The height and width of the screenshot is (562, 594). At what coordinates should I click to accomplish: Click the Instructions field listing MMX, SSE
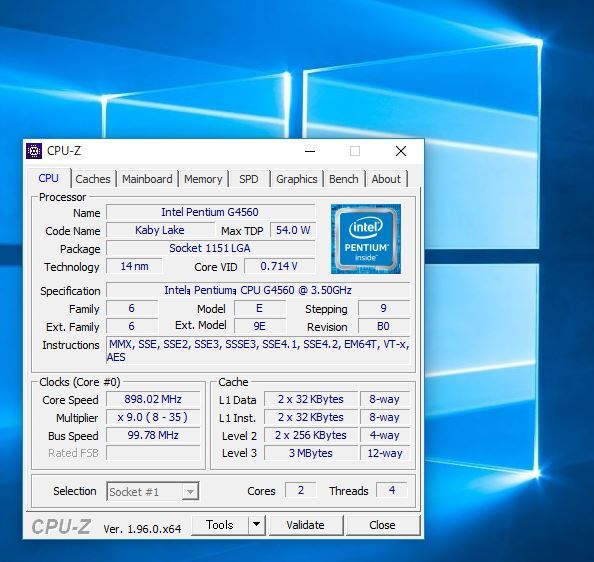pos(258,351)
